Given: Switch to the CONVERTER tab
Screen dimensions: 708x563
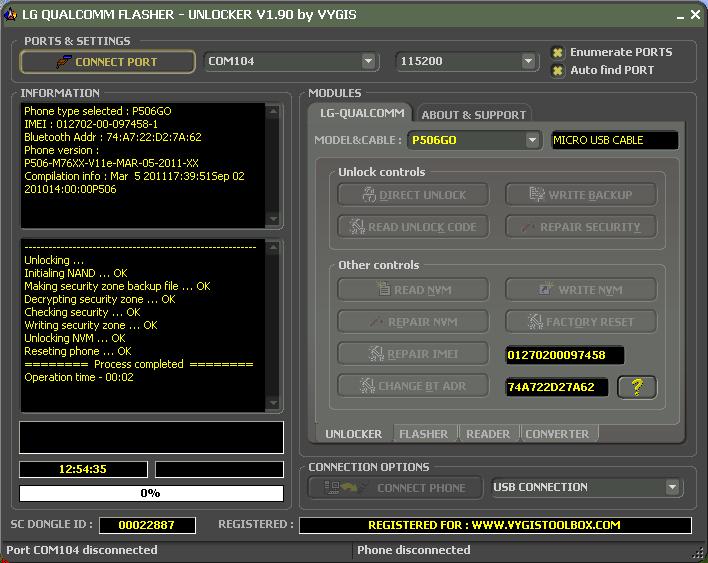Looking at the screenshot, I should [x=558, y=434].
